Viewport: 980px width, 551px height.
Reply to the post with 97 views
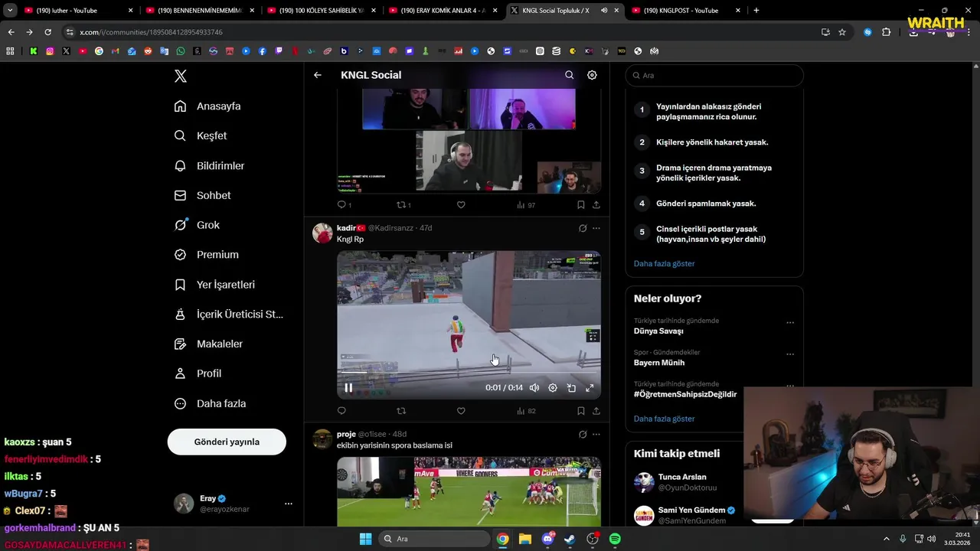[344, 205]
